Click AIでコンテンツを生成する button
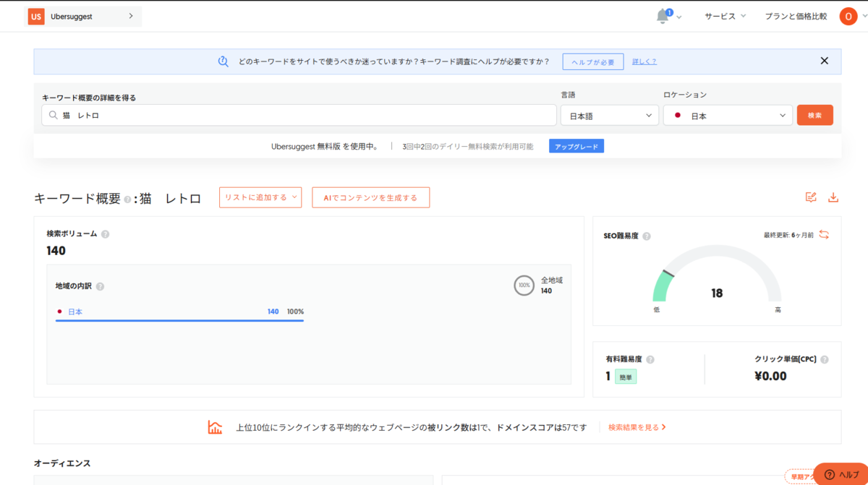Viewport: 868px width, 485px height. [x=370, y=197]
